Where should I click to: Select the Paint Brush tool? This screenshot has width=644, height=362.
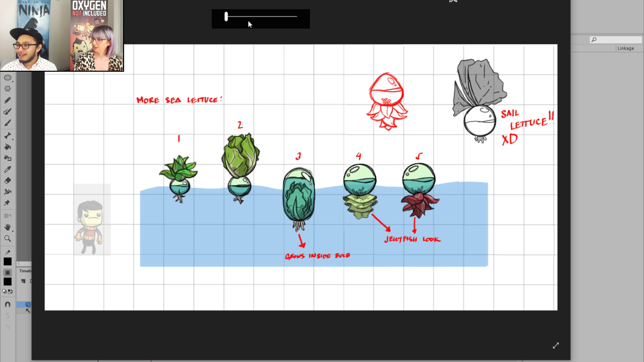[x=7, y=111]
